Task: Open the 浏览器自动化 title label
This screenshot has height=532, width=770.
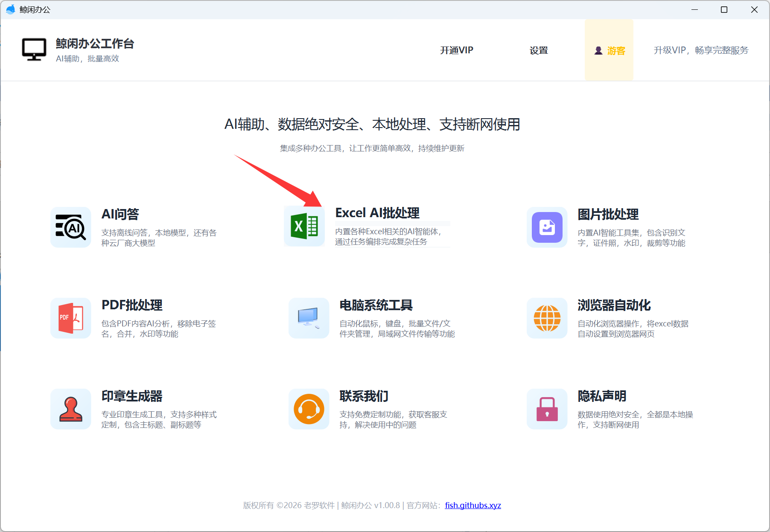Action: (614, 305)
